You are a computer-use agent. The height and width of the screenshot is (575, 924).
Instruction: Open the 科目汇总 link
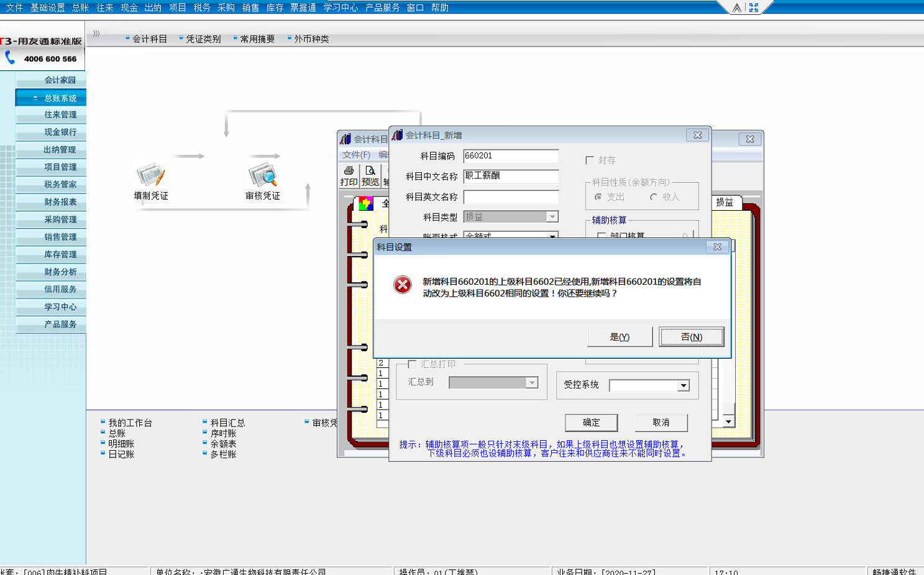(x=227, y=423)
